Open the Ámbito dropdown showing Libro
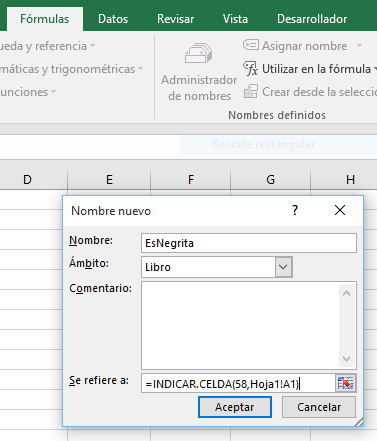This screenshot has height=441, width=377. [x=283, y=267]
